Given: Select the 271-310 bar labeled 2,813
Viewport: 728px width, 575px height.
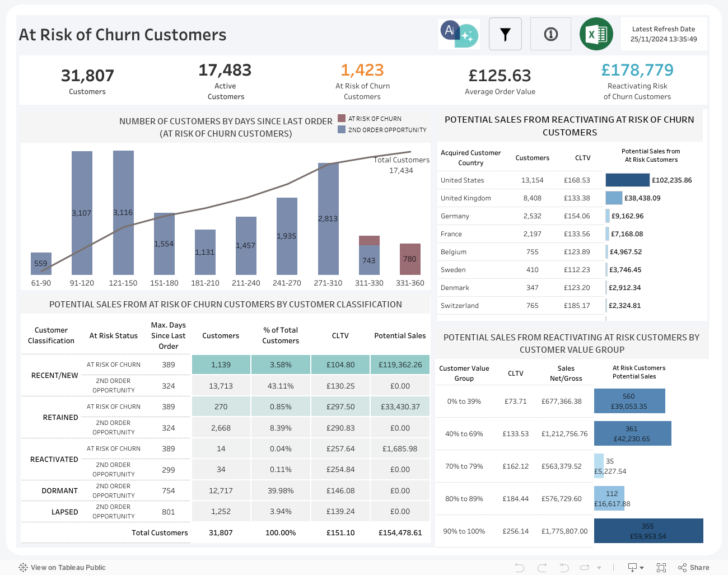Looking at the screenshot, I should pos(328,218).
